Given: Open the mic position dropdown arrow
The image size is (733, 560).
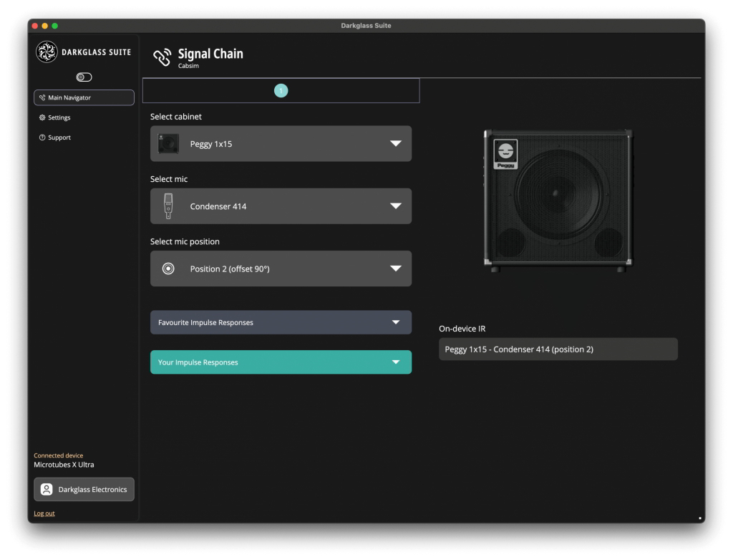Looking at the screenshot, I should (x=396, y=269).
